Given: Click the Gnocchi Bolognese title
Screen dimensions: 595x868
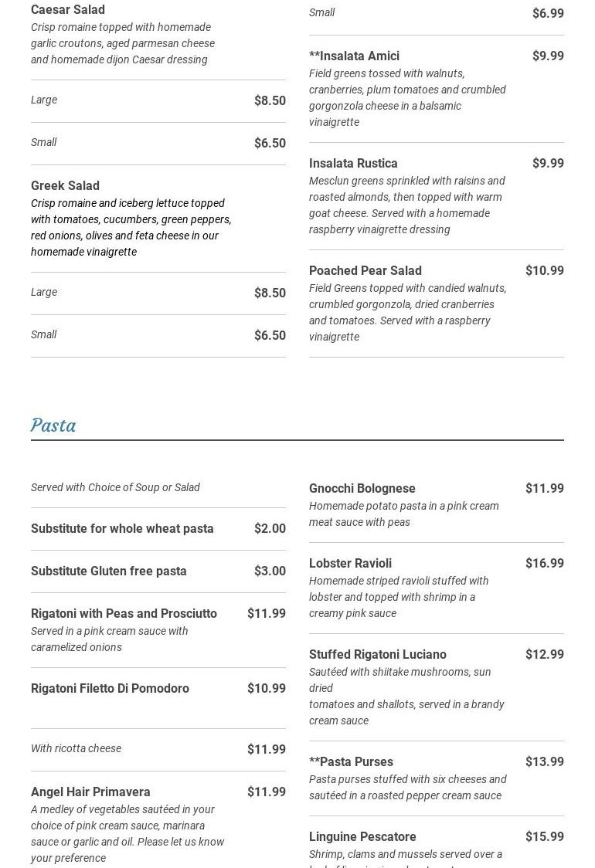Looking at the screenshot, I should coord(362,489).
